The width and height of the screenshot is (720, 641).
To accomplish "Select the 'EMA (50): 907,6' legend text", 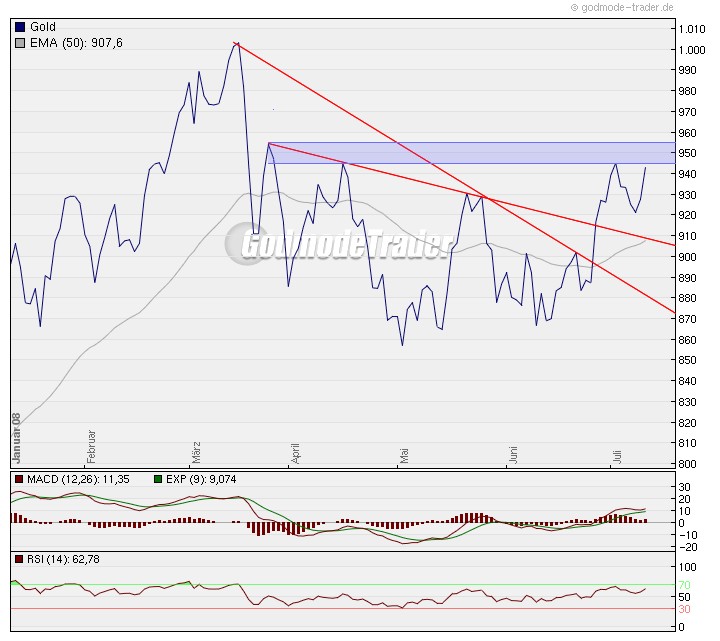I will pyautogui.click(x=76, y=43).
